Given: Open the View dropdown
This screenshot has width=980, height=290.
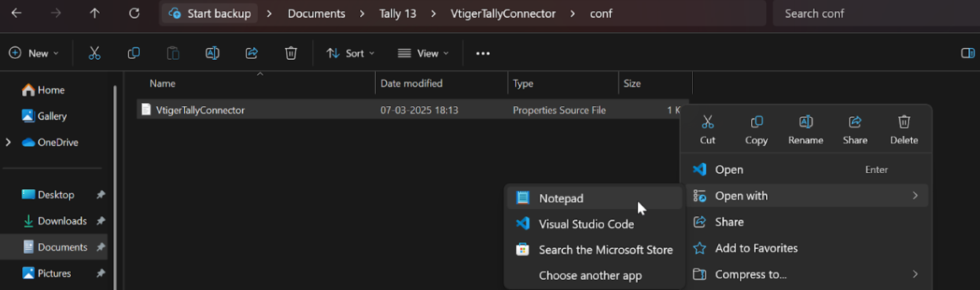Looking at the screenshot, I should tap(423, 53).
